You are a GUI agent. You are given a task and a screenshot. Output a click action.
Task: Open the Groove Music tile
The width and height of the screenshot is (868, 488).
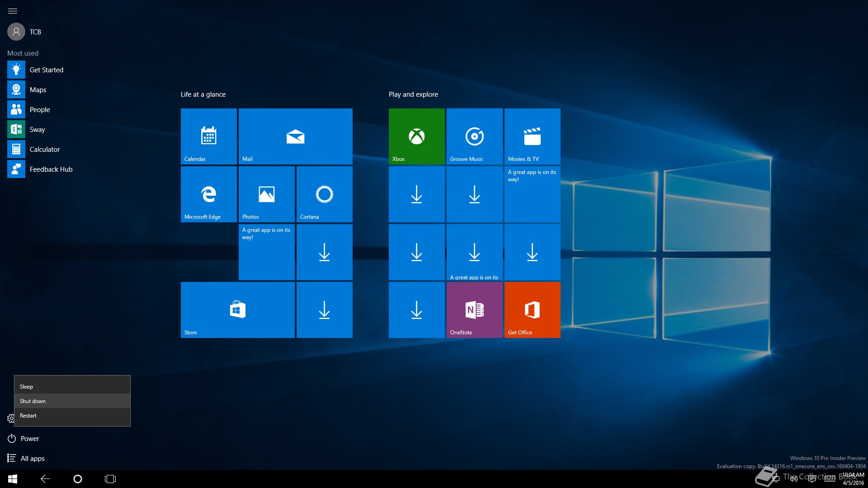click(x=475, y=136)
